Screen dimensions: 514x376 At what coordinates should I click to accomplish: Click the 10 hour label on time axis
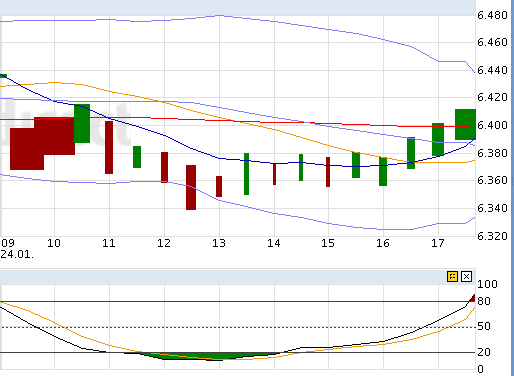pos(54,243)
